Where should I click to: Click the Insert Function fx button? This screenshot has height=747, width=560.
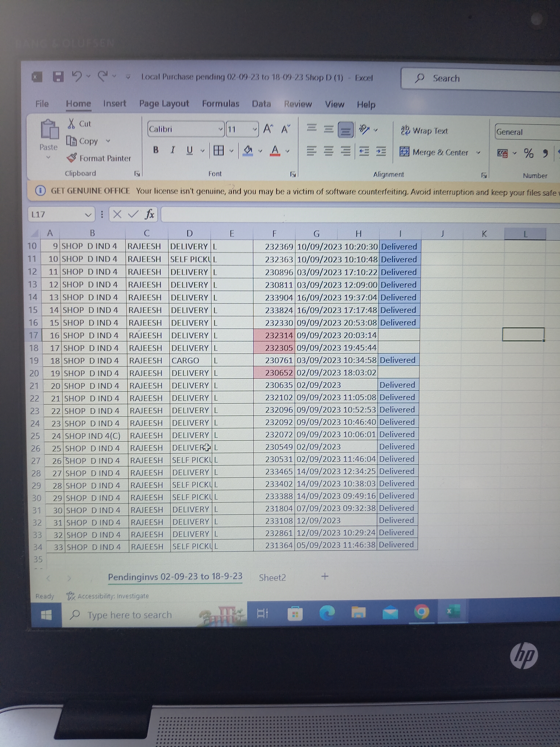(149, 214)
